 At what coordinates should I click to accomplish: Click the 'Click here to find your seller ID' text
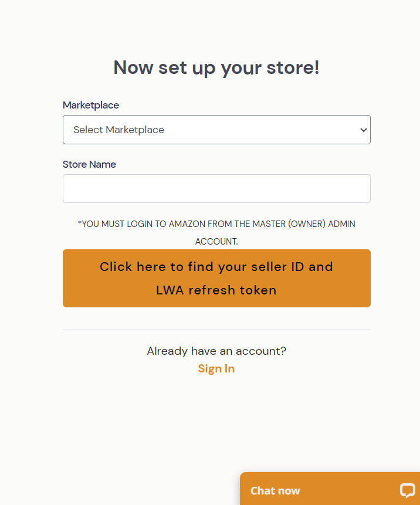tap(202, 267)
